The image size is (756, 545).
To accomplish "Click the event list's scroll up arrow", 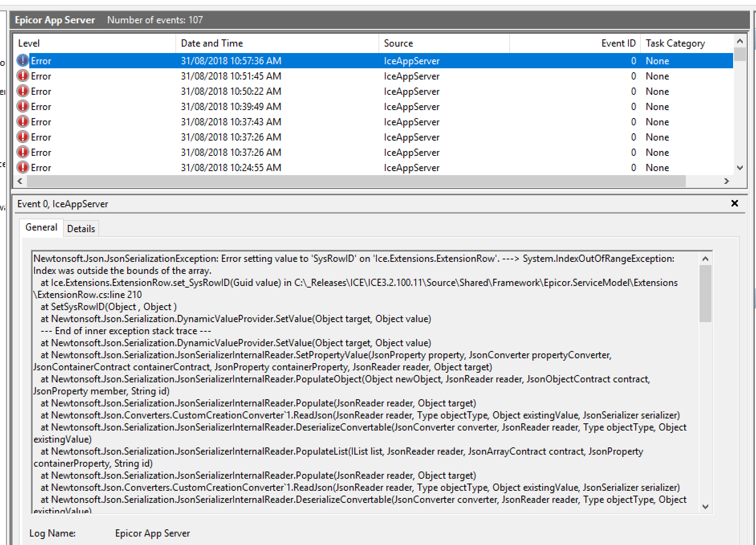I will (740, 41).
